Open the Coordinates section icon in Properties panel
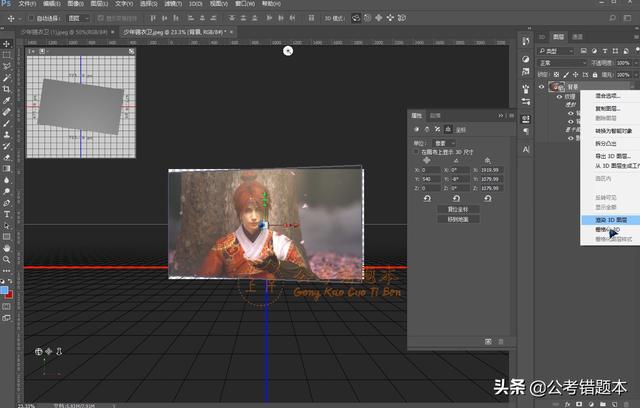 point(448,129)
